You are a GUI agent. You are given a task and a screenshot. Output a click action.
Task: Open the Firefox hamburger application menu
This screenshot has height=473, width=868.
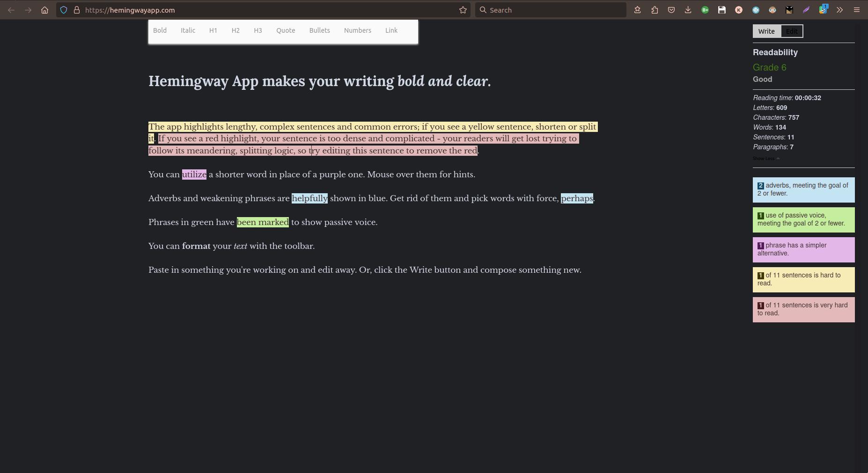(x=857, y=10)
